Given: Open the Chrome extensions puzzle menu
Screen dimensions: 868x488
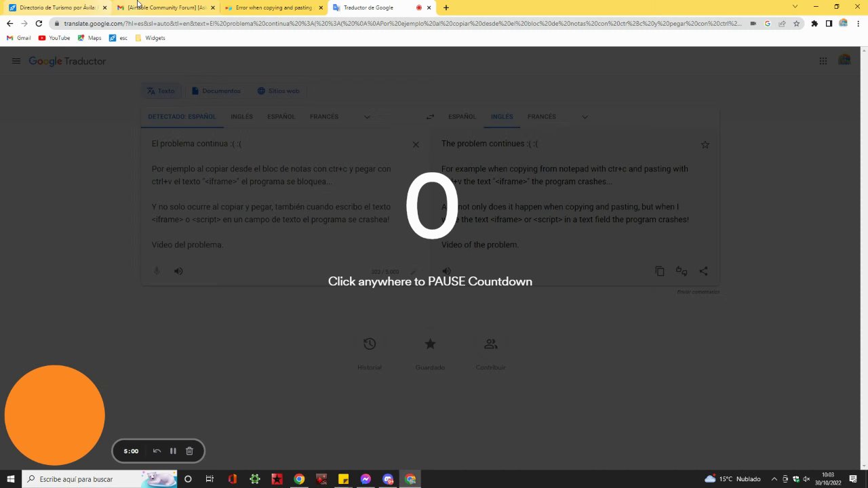Looking at the screenshot, I should tap(814, 23).
